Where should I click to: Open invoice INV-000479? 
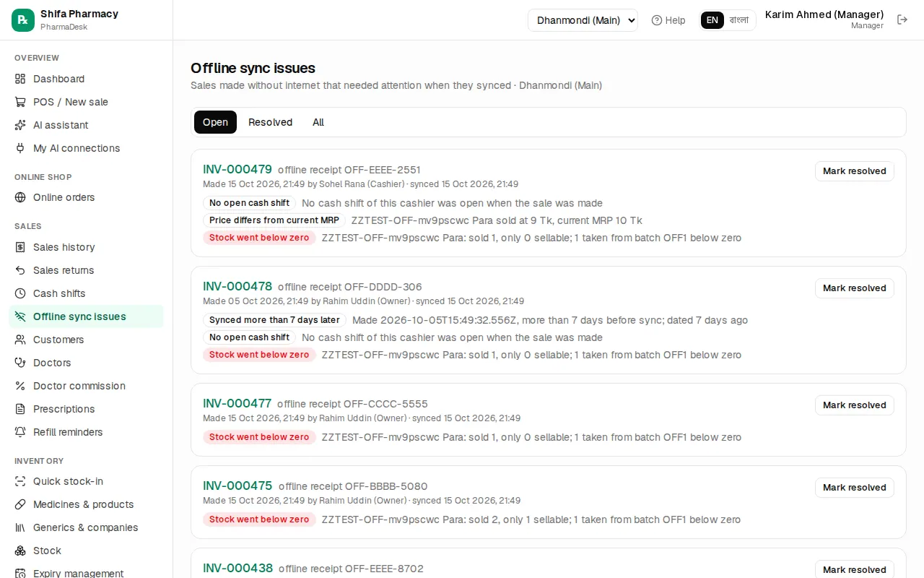coord(237,169)
